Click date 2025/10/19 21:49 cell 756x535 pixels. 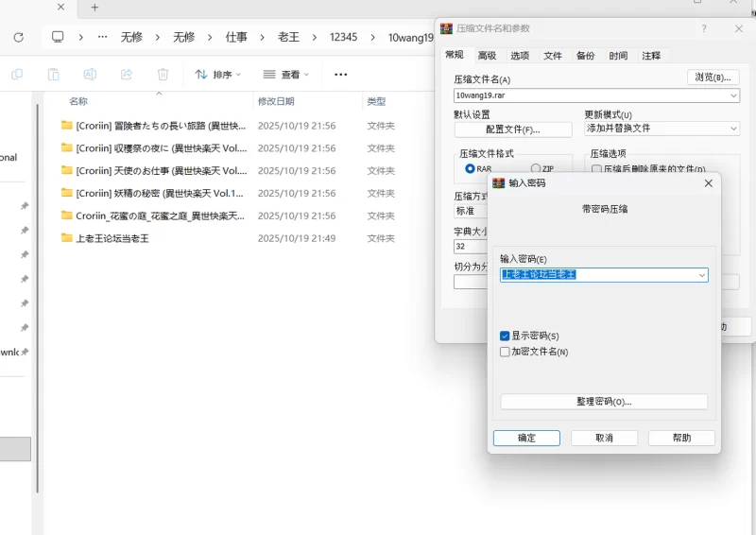[297, 238]
